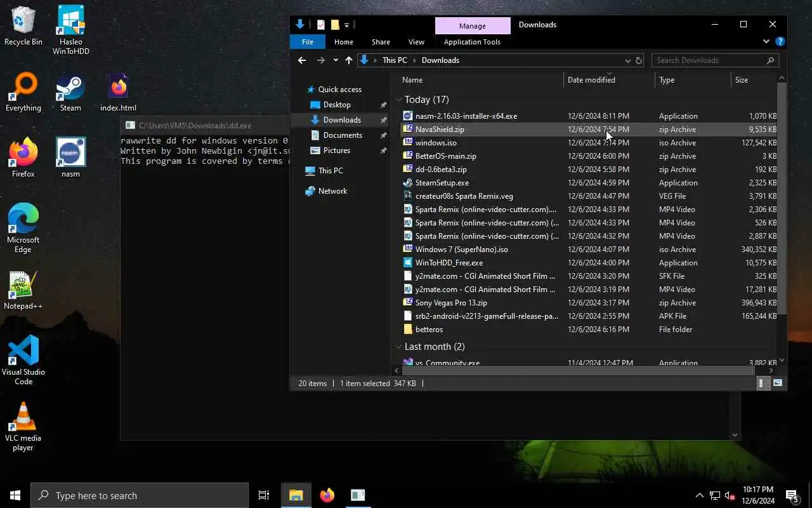The width and height of the screenshot is (812, 508).
Task: Click the chevron after This PC in address bar
Action: coord(414,60)
